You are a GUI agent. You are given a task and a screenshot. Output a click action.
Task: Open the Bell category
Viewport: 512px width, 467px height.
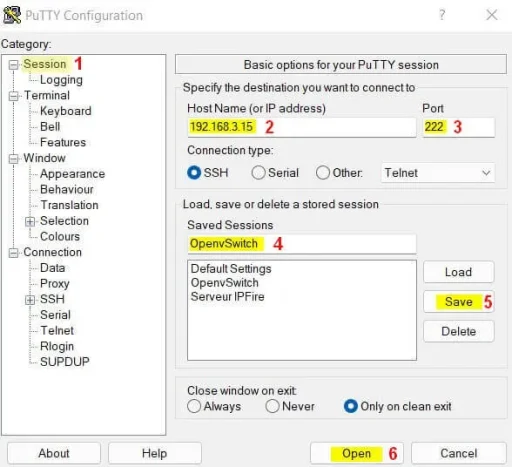[x=50, y=127]
